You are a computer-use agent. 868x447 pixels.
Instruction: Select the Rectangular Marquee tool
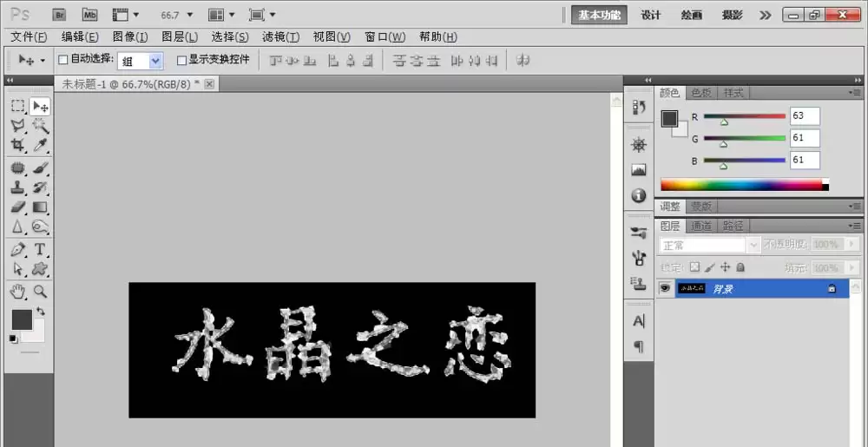[18, 106]
